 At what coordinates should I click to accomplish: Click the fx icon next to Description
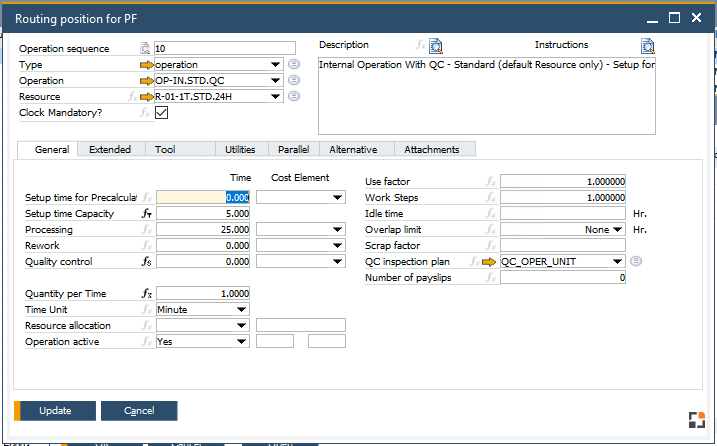pyautogui.click(x=420, y=45)
